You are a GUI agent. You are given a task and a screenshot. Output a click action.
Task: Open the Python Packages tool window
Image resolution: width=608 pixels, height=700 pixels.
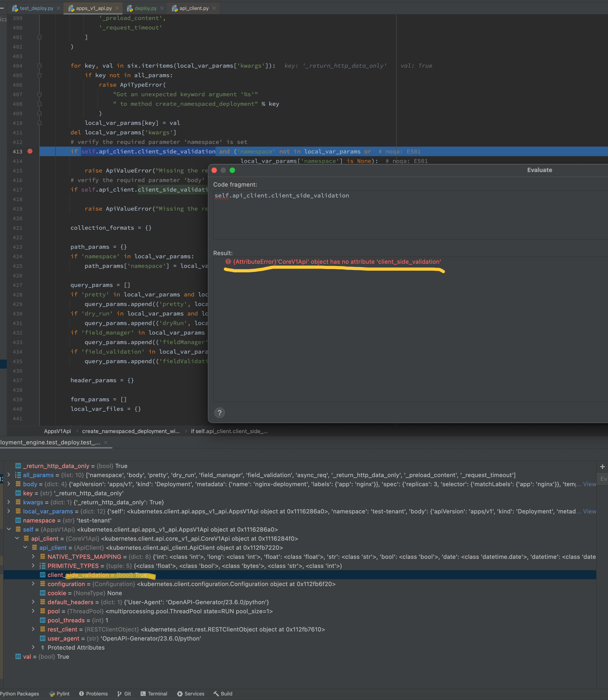(x=19, y=694)
